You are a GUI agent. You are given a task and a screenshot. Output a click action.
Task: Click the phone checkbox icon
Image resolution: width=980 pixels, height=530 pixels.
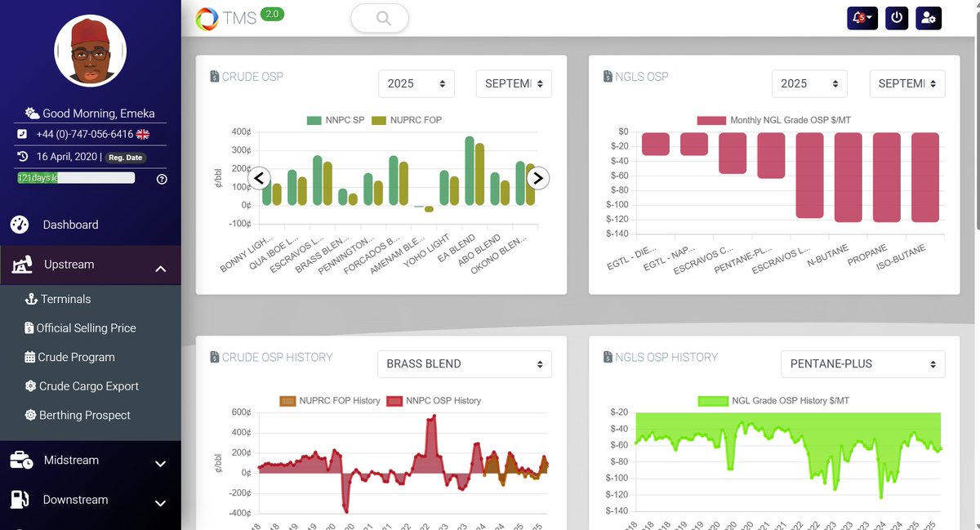point(22,134)
